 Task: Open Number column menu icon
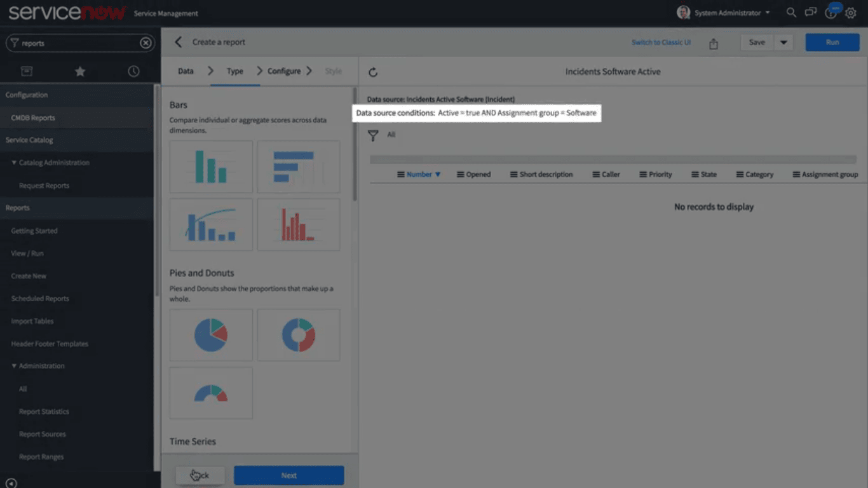(x=401, y=174)
